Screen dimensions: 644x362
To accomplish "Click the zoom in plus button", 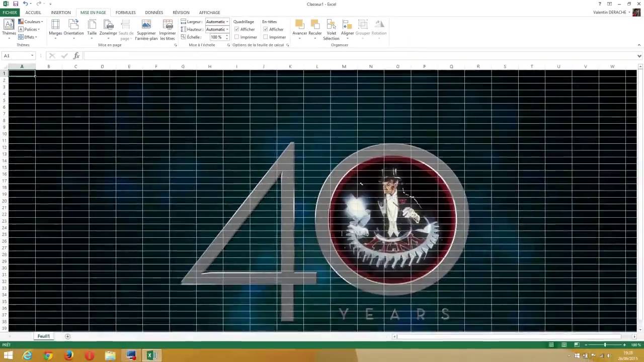I will click(624, 345).
